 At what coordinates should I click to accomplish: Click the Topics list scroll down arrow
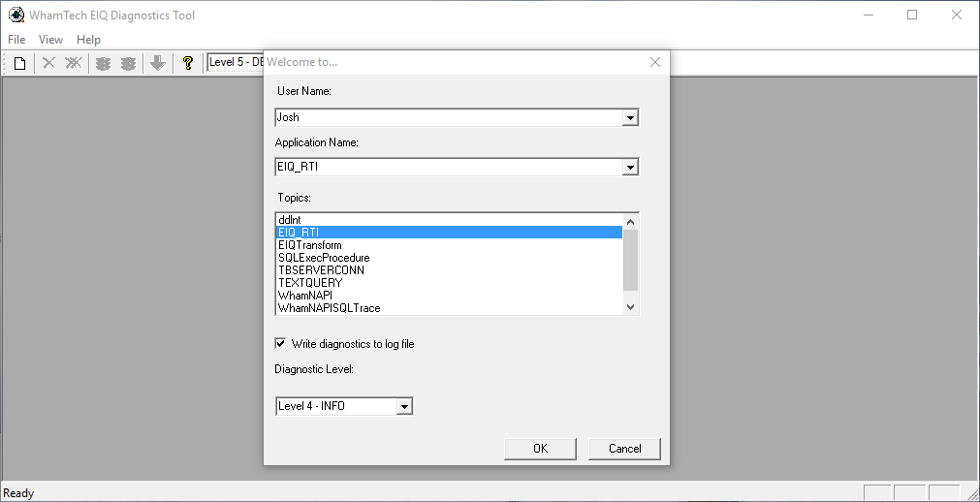[x=630, y=306]
